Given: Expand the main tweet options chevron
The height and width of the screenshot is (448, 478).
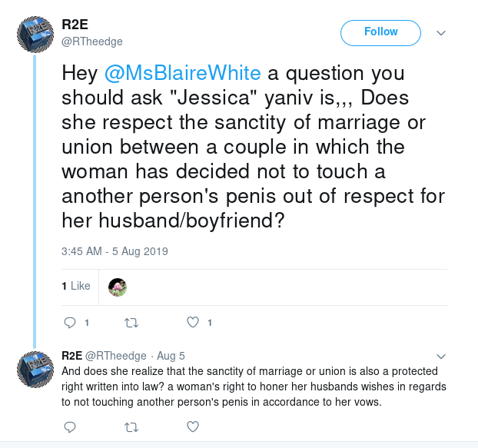Looking at the screenshot, I should pos(441,33).
